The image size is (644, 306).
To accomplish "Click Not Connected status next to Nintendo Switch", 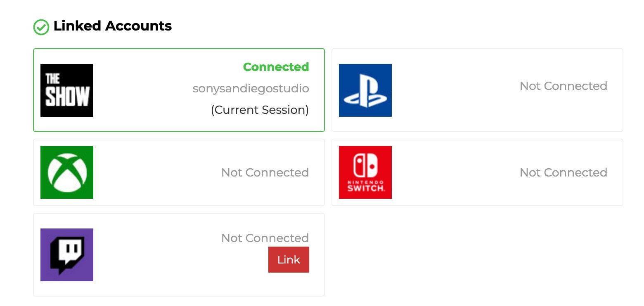I will tap(563, 172).
